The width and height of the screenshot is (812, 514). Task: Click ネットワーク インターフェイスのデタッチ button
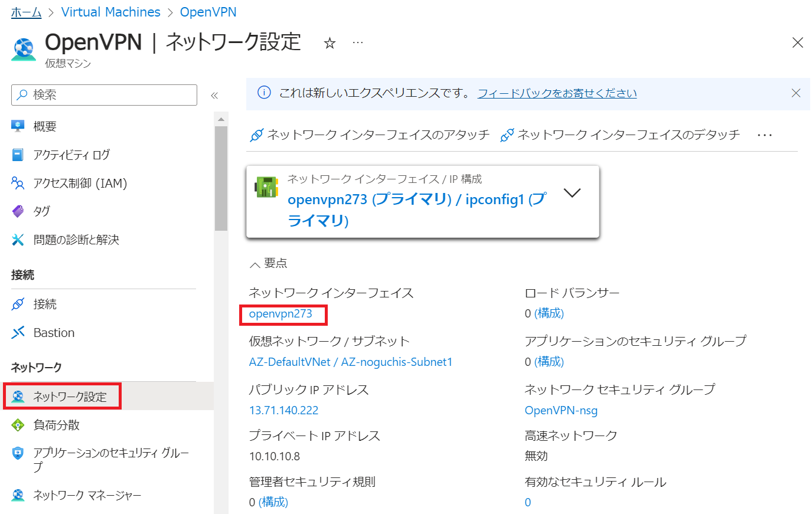(620, 135)
